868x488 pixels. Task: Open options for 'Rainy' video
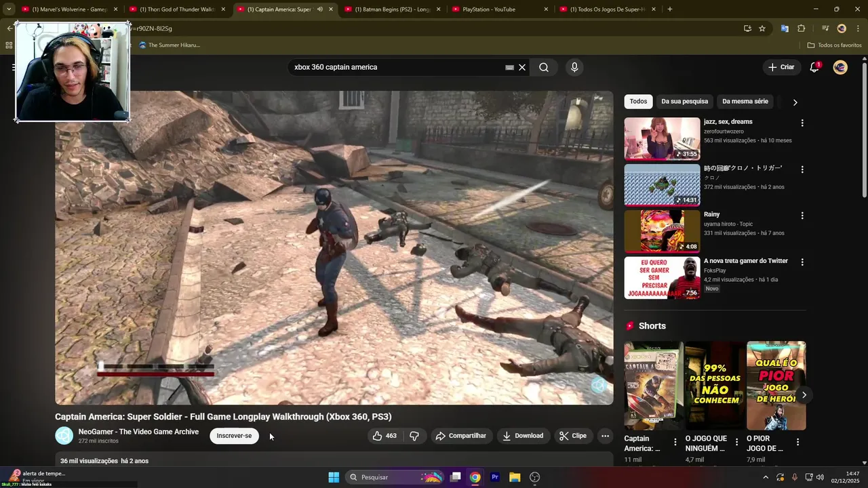[x=802, y=216]
